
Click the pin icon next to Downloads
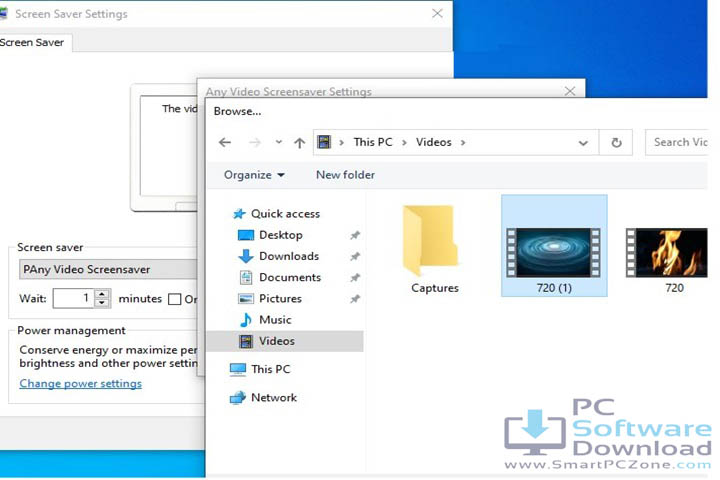click(x=355, y=256)
